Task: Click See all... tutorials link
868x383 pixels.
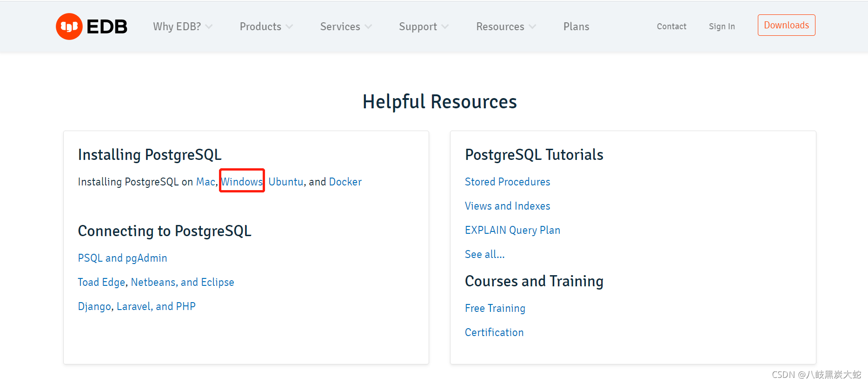Action: tap(484, 254)
